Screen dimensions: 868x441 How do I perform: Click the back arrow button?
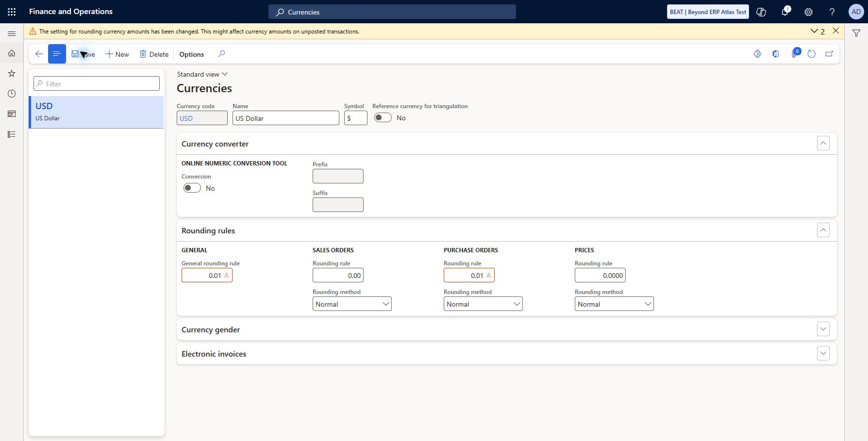pos(39,54)
